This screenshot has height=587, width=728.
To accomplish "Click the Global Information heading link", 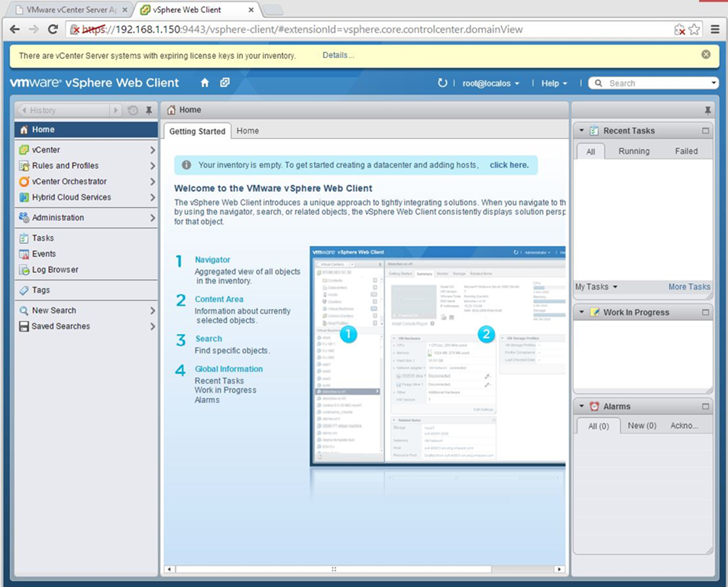I will coord(229,369).
